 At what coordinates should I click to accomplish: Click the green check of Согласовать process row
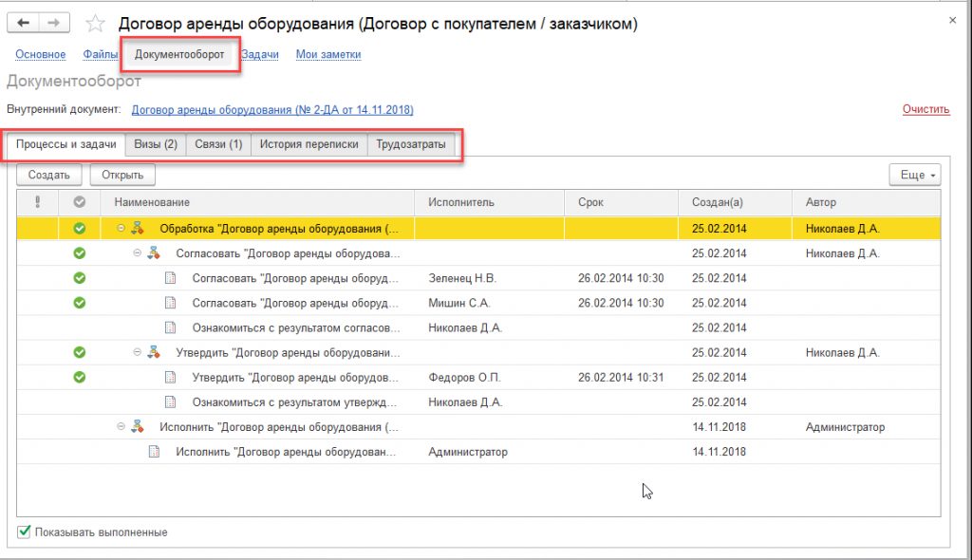click(x=80, y=253)
